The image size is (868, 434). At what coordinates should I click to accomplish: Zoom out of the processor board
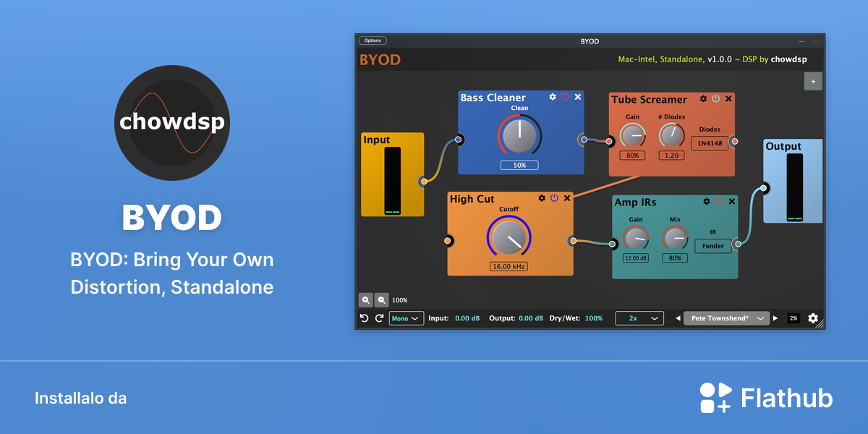[382, 299]
